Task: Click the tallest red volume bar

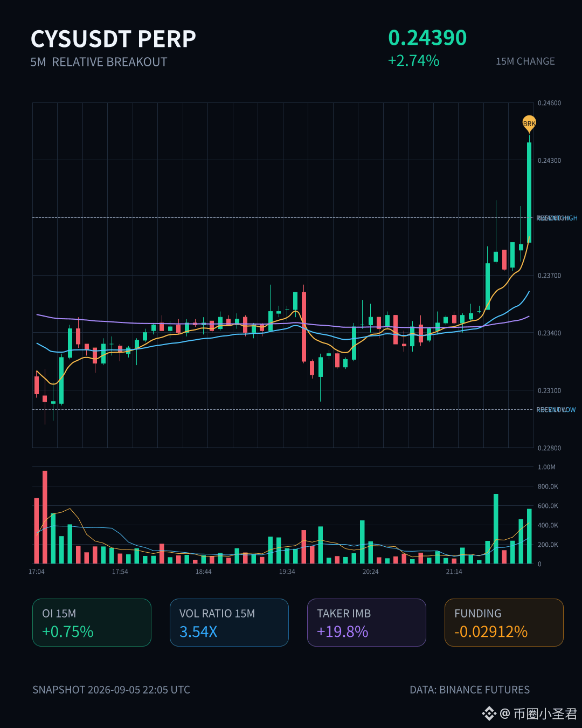Action: 45,517
